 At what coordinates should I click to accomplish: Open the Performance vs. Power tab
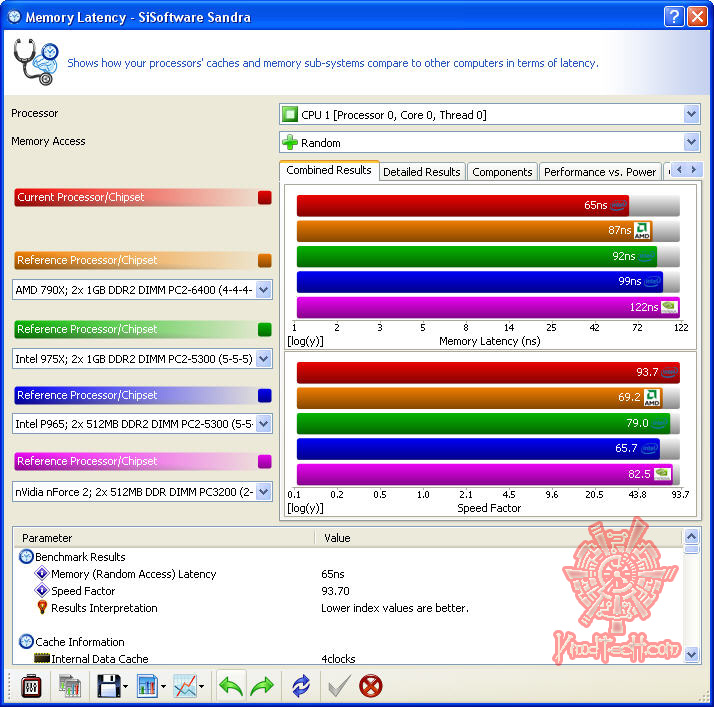click(x=600, y=172)
